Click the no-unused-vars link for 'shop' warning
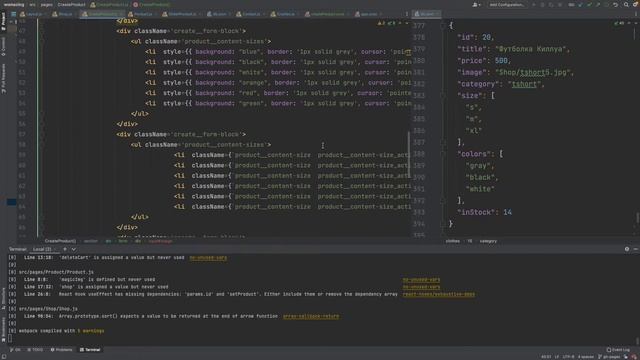Viewport: 640px width, 360px height. click(421, 287)
